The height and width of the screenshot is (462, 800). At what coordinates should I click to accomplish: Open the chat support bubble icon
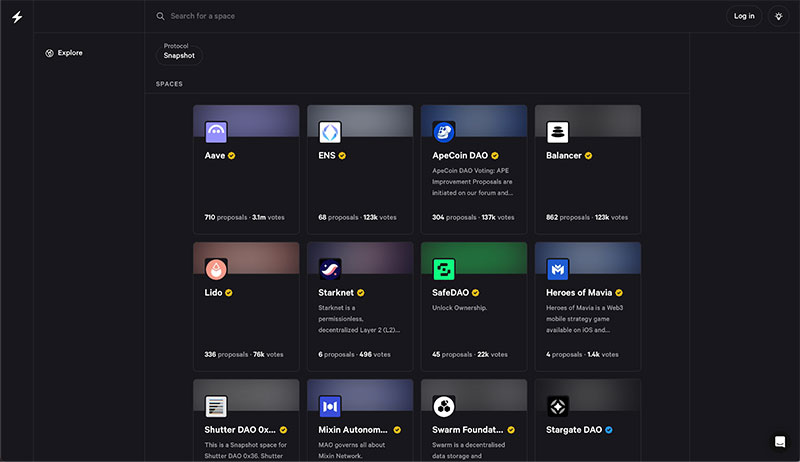coord(780,442)
